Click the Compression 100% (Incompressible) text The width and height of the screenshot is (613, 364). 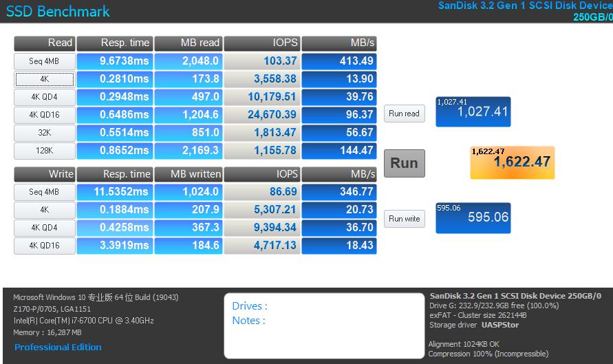coord(488,354)
